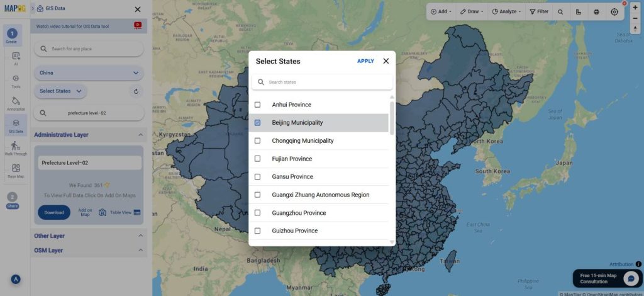This screenshot has width=644, height=296.
Task: Uncheck the Beijing Municipality checkbox
Action: [x=257, y=123]
